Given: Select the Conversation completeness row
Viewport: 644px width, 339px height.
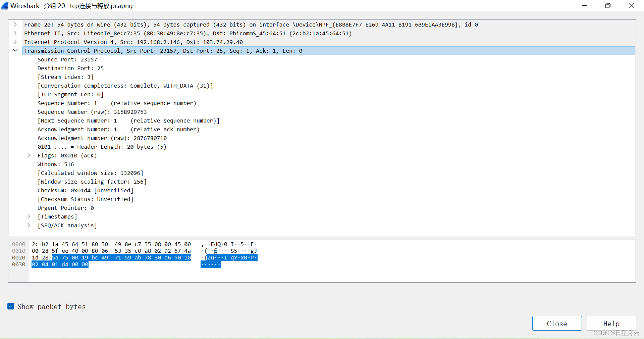Looking at the screenshot, I should click(125, 86).
